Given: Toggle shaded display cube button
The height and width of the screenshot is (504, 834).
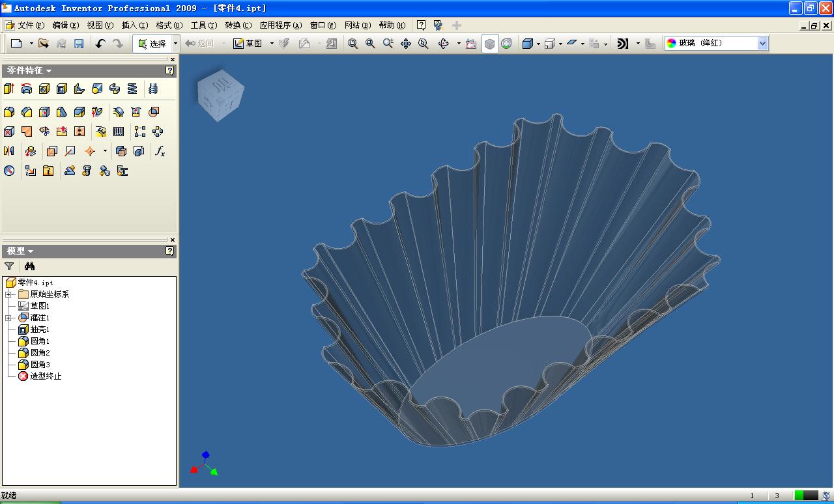Looking at the screenshot, I should click(x=490, y=44).
